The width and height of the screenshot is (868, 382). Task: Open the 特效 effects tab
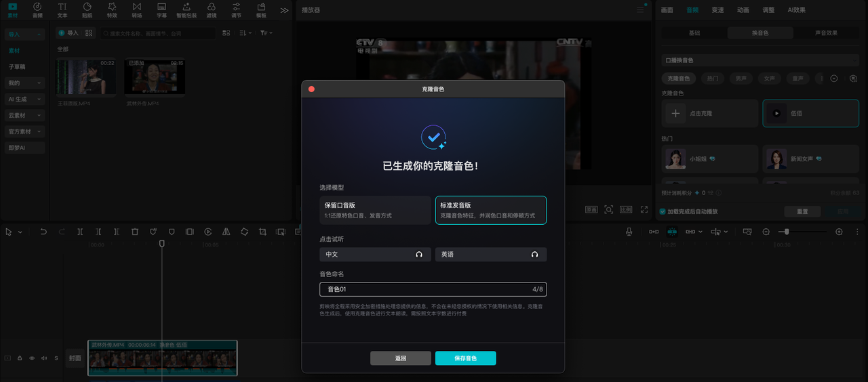click(112, 9)
